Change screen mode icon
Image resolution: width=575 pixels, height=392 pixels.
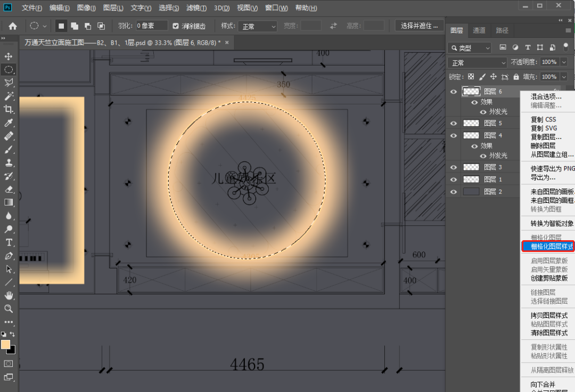tap(9, 377)
